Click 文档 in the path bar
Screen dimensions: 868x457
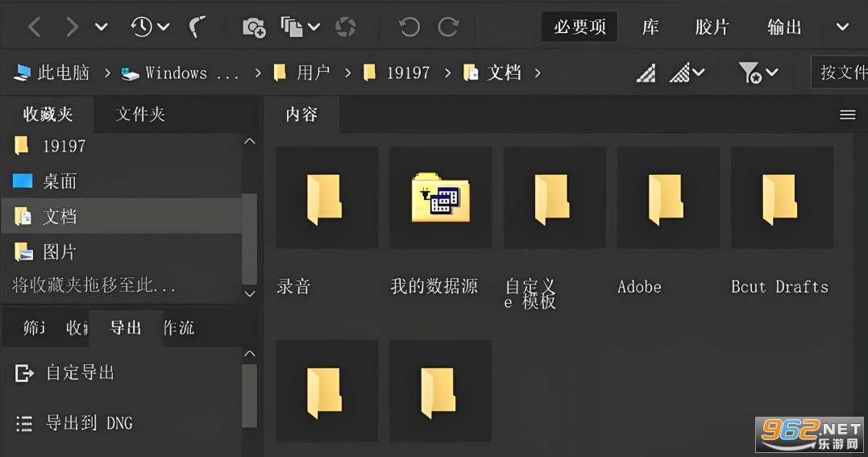point(492,73)
